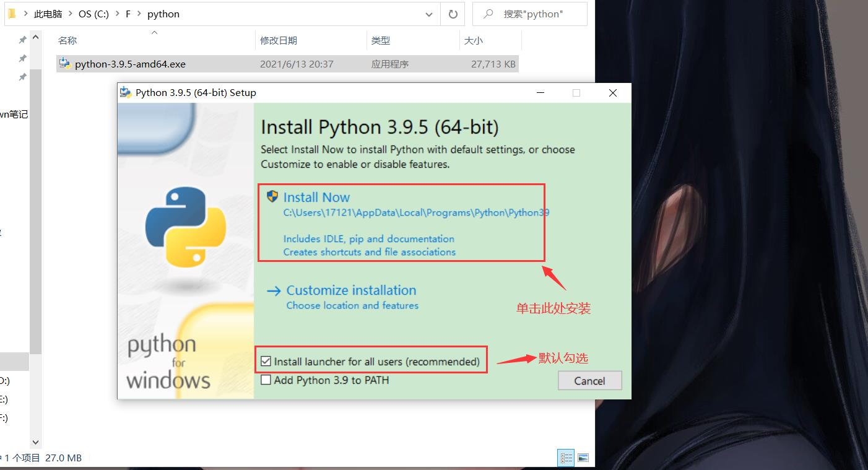Toggle Install launcher for all users checkbox
This screenshot has width=868, height=470.
pyautogui.click(x=266, y=362)
